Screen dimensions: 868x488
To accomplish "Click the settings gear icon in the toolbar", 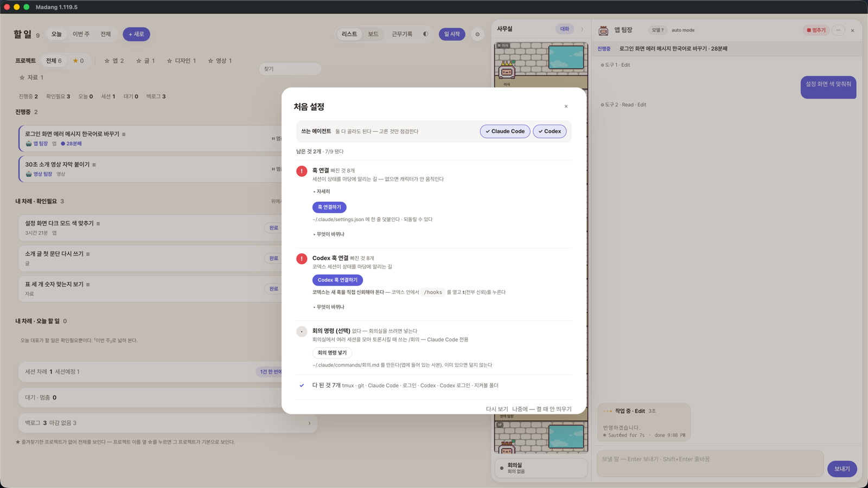I will pyautogui.click(x=477, y=34).
